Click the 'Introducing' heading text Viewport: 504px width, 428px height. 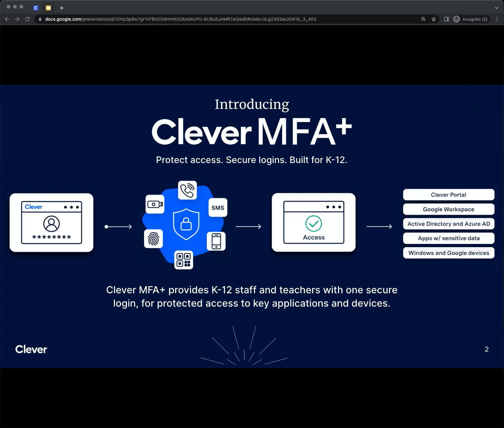[x=252, y=105]
